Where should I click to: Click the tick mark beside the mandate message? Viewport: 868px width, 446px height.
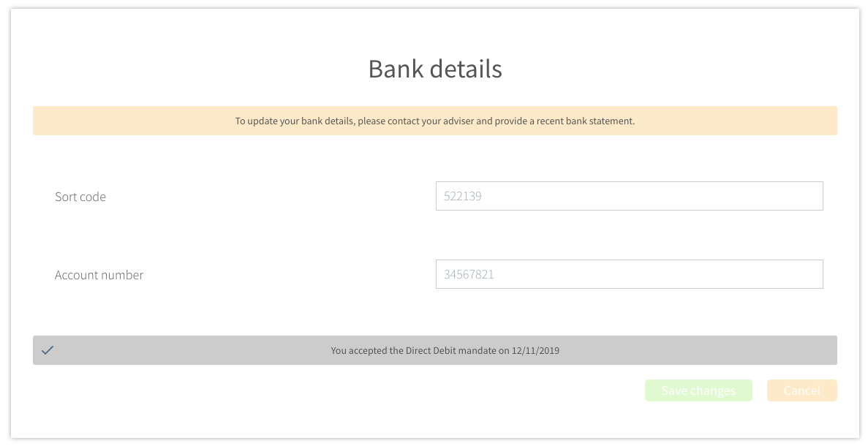[x=48, y=350]
